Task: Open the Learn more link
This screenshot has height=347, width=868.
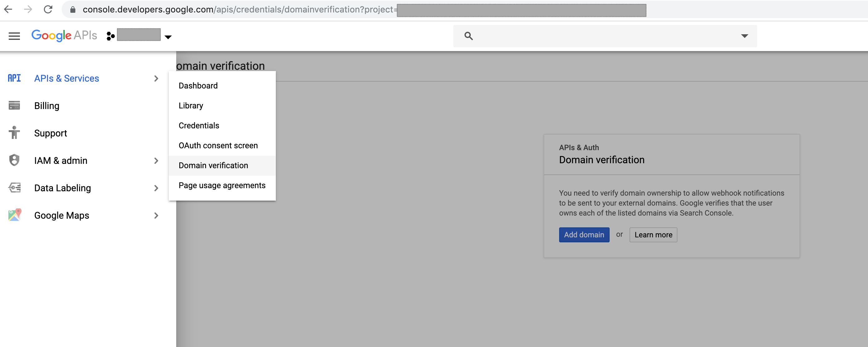Action: [653, 235]
